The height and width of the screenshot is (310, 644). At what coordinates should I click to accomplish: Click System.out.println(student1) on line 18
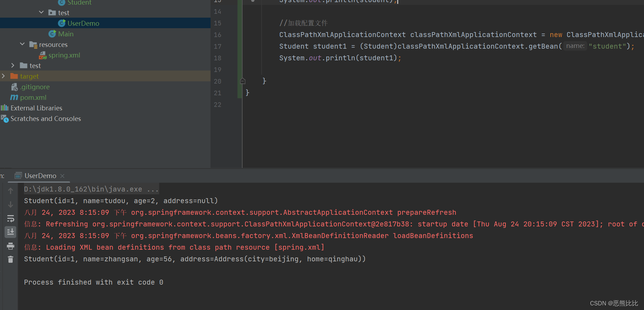(x=340, y=58)
